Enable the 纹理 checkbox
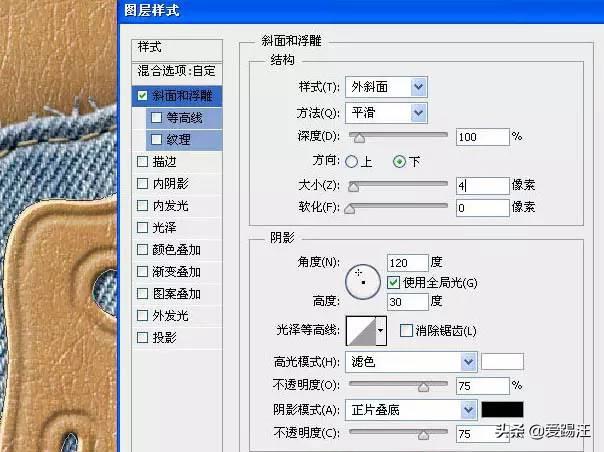 156,139
